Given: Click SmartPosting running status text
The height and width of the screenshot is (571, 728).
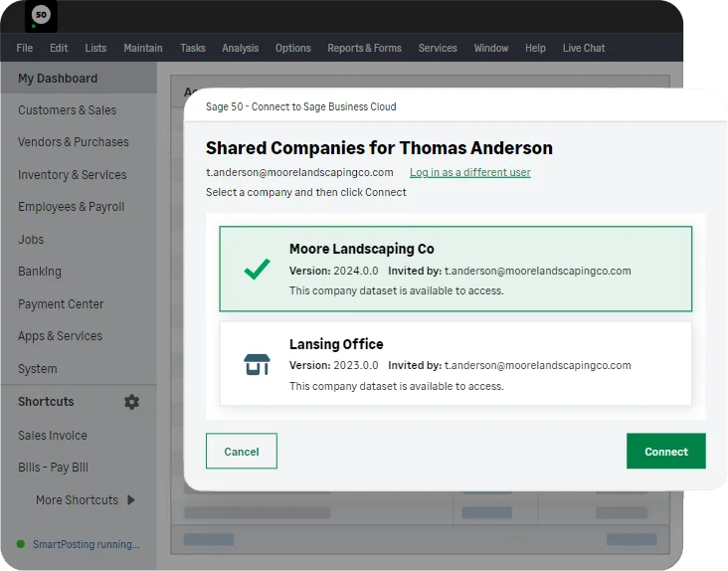Looking at the screenshot, I should click(x=86, y=544).
